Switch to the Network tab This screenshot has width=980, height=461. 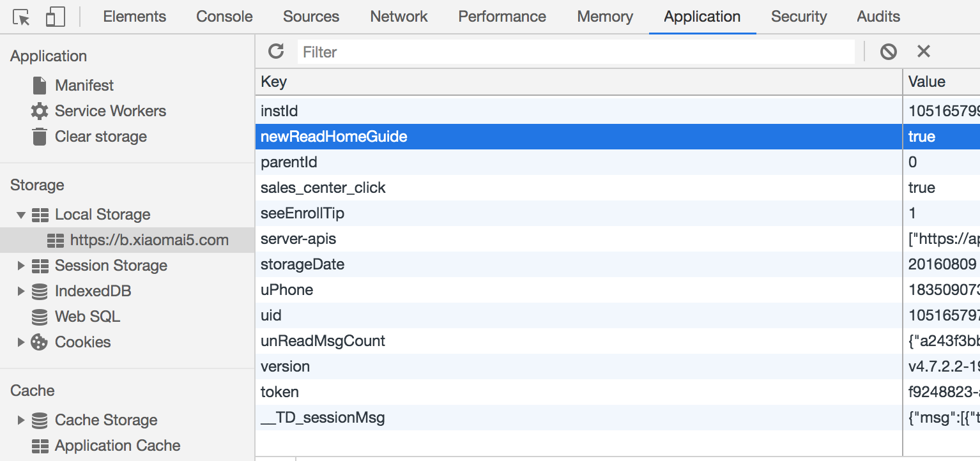(399, 17)
